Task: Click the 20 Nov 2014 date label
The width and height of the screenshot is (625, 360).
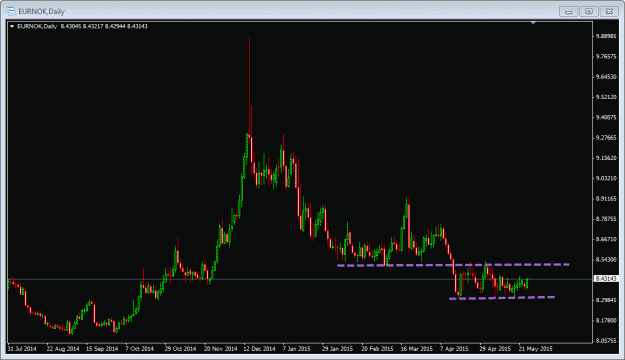Action: [220, 349]
